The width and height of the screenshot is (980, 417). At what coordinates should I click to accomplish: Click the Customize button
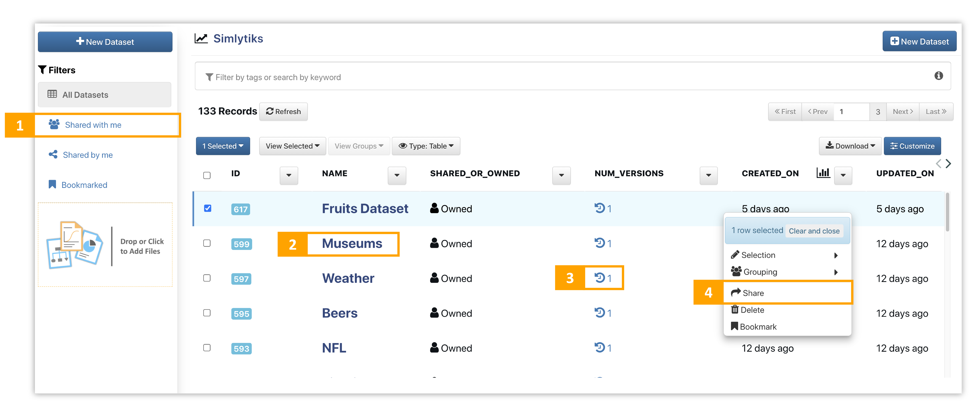tap(912, 146)
